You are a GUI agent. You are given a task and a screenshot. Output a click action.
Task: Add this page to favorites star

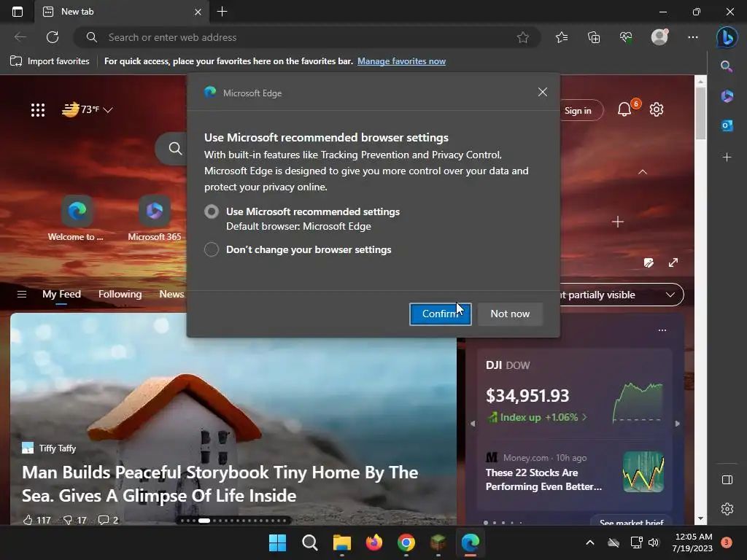522,37
